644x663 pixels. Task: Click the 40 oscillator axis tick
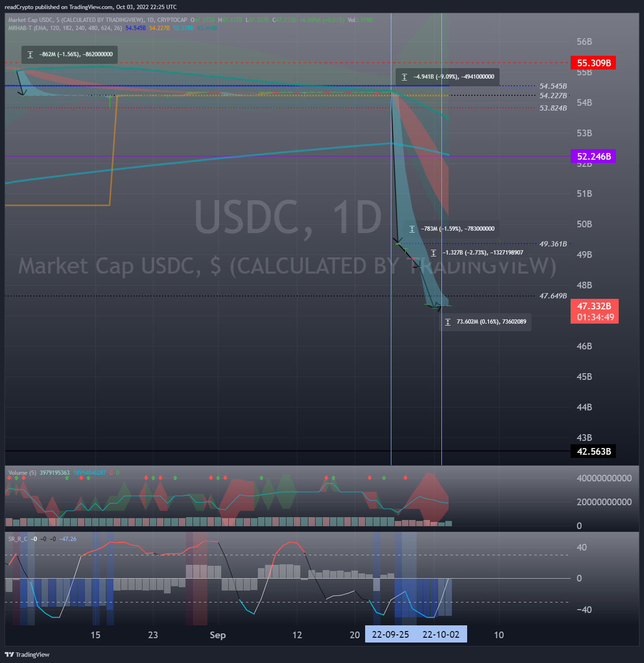(x=582, y=548)
